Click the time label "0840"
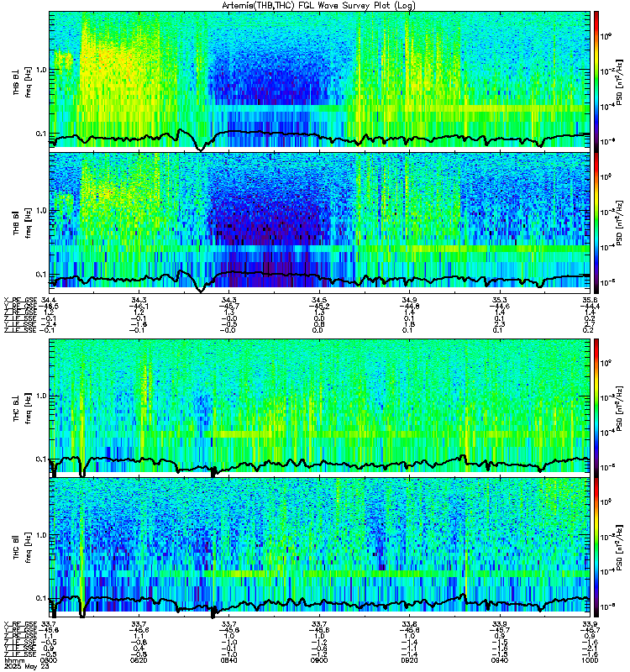630x672 pixels. [229, 660]
